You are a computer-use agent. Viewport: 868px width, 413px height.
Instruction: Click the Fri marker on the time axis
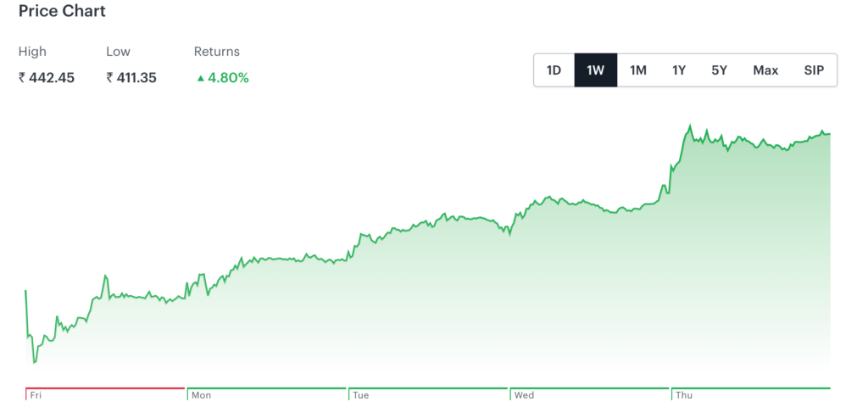click(x=36, y=395)
